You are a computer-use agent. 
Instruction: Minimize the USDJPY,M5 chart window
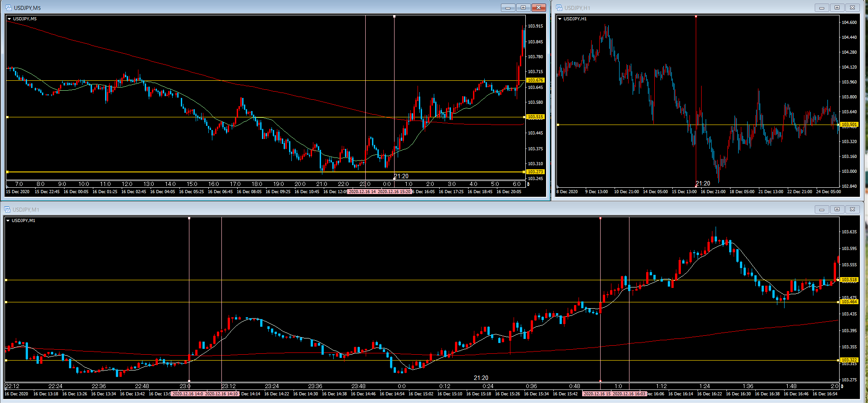click(x=508, y=8)
